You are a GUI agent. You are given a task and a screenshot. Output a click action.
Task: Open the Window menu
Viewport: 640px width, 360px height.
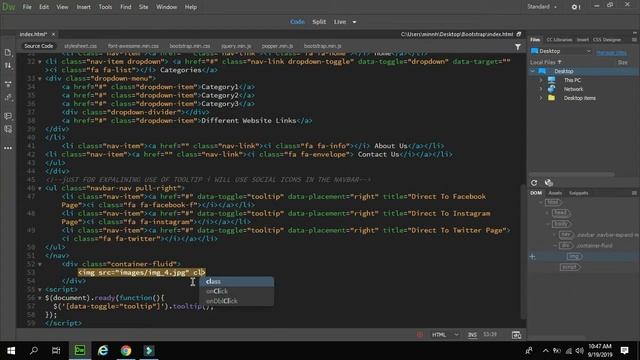point(167,7)
